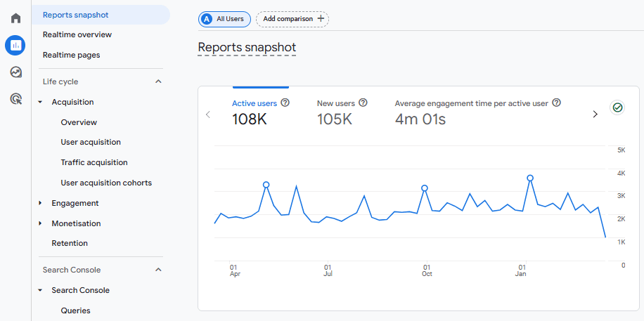Click the January peak data point on chart

click(530, 178)
